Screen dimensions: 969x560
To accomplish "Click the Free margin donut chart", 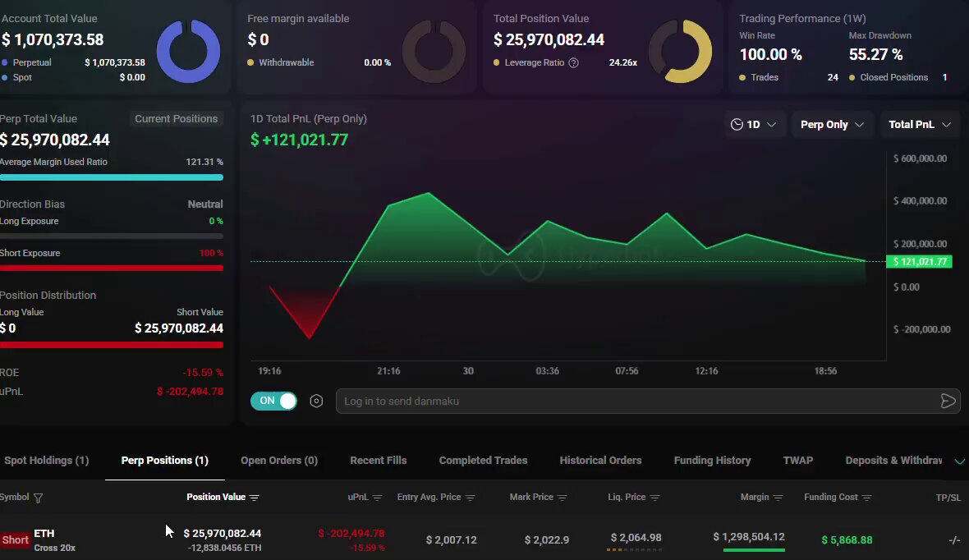I will point(434,51).
